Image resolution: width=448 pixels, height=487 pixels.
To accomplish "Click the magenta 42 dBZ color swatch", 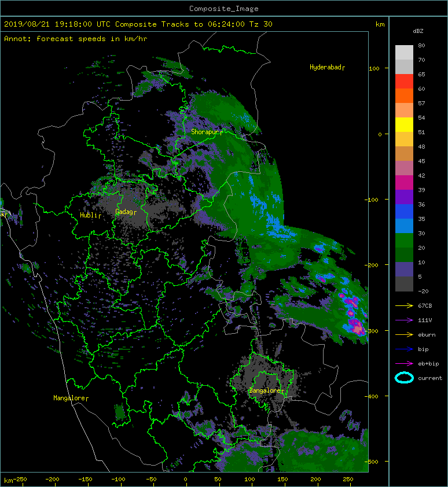I will [404, 182].
